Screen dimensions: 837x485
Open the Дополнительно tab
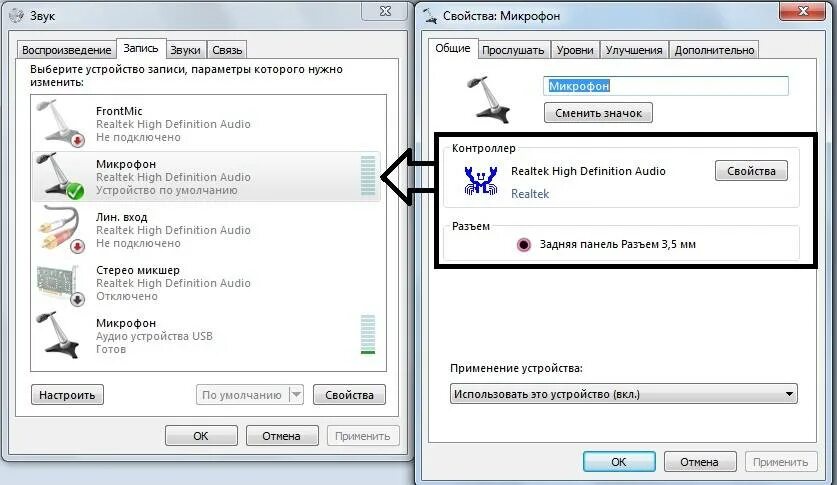(714, 50)
